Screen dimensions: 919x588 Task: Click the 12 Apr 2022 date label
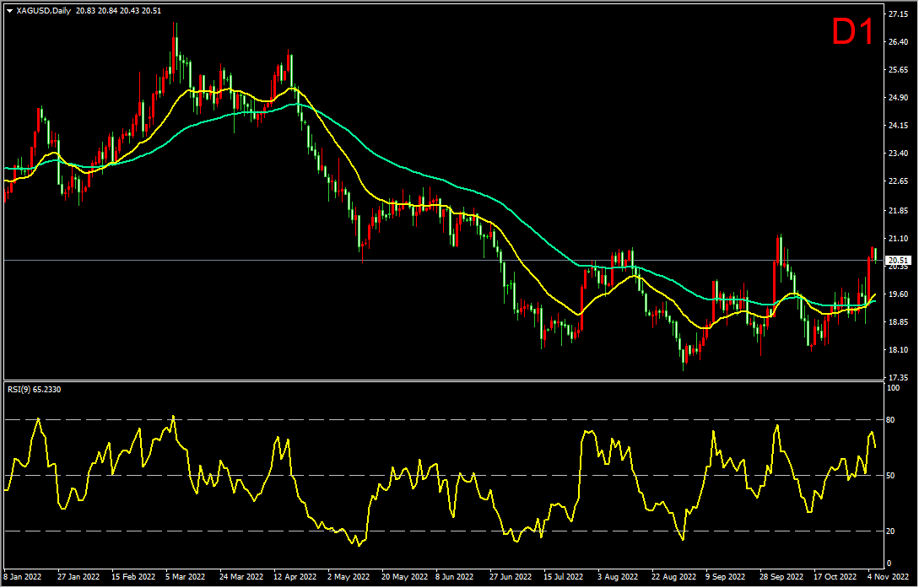pos(295,577)
